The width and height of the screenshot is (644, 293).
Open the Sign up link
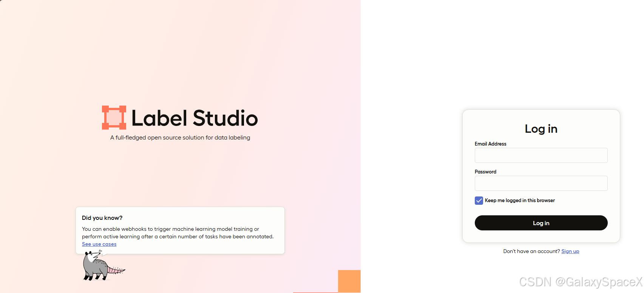[570, 252]
